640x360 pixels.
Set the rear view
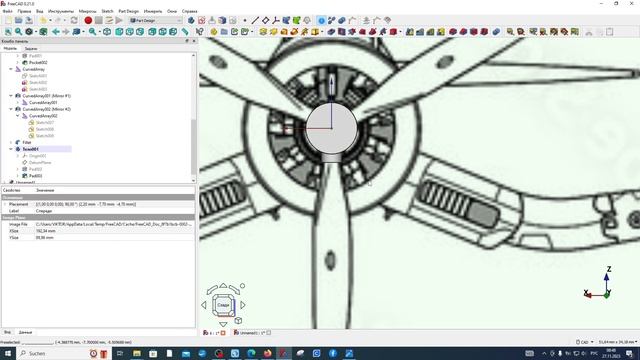(x=152, y=32)
